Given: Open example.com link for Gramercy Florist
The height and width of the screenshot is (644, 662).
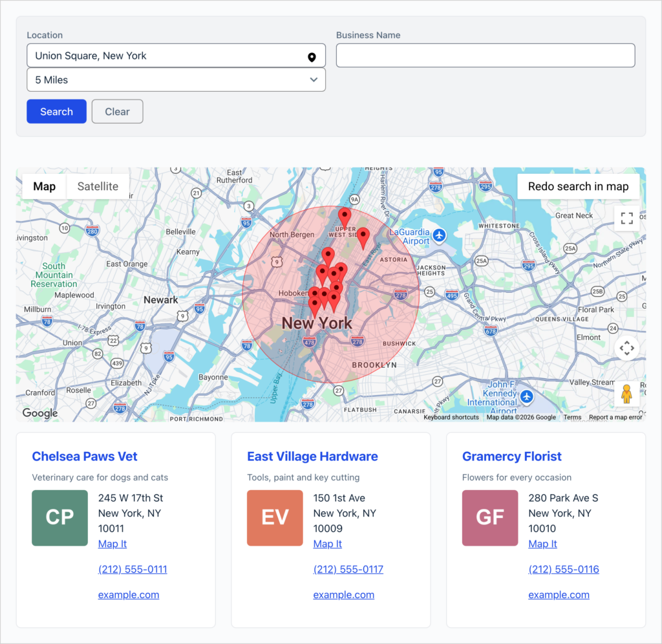Looking at the screenshot, I should [x=559, y=595].
